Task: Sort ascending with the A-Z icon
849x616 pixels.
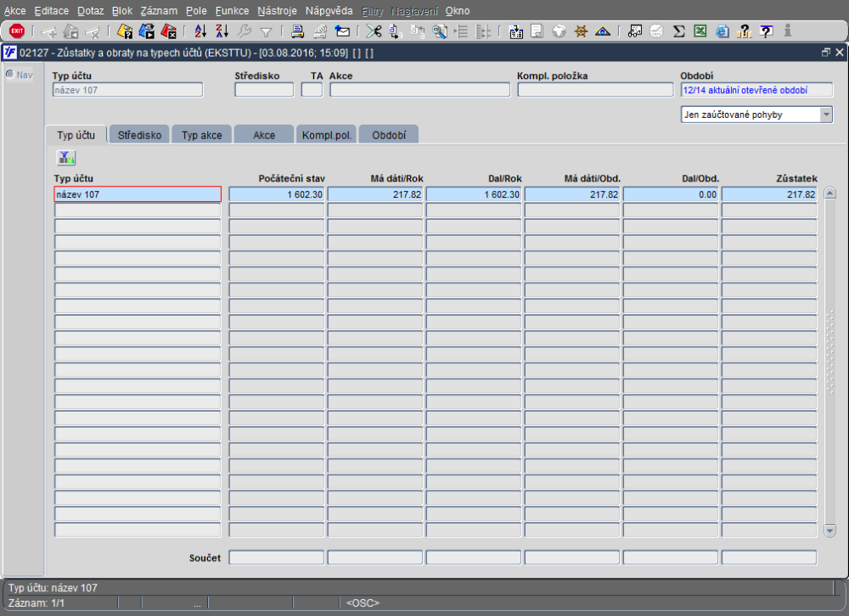Action: tap(200, 31)
